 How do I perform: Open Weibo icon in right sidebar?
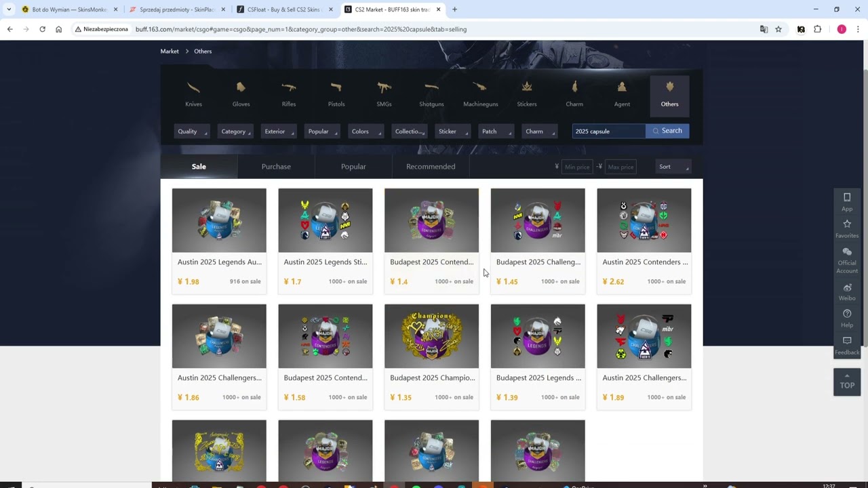coord(847,292)
